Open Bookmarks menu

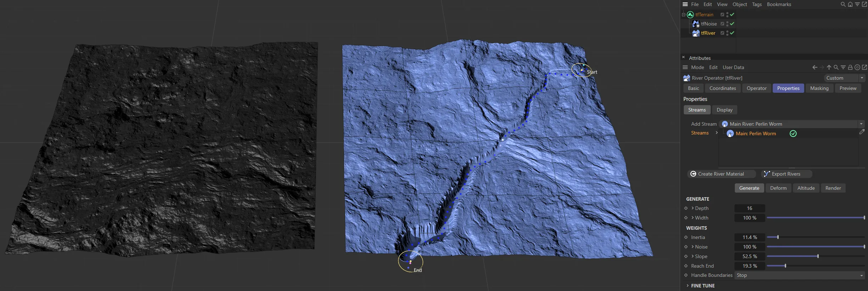(779, 4)
